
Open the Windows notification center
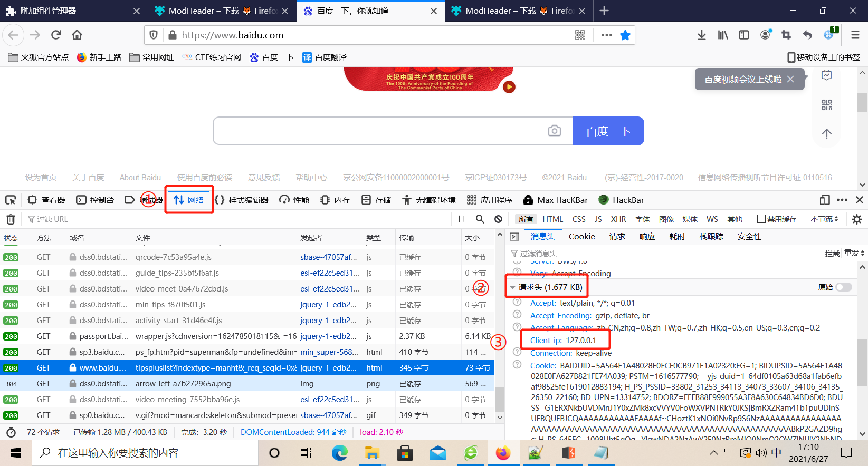pos(846,453)
